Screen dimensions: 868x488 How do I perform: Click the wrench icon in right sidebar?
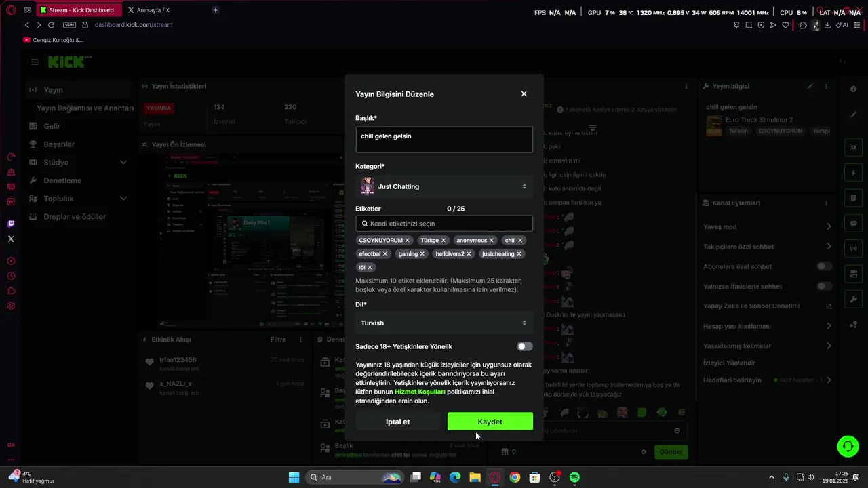tap(854, 299)
